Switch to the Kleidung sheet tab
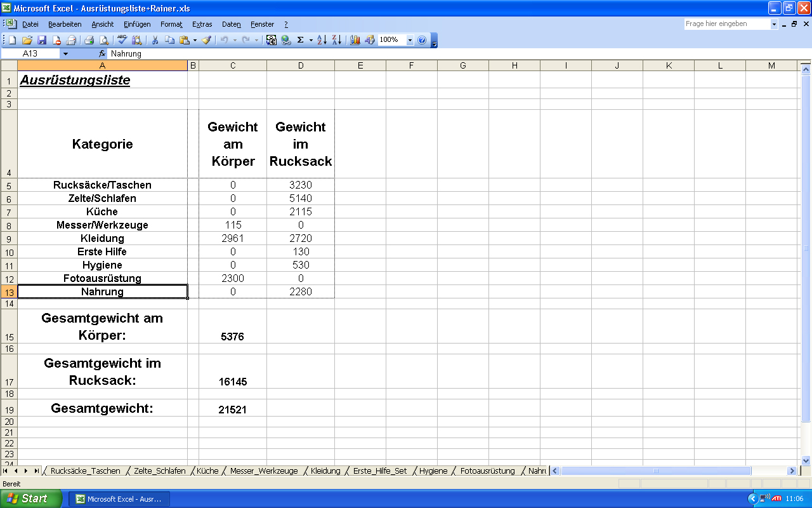 [325, 471]
